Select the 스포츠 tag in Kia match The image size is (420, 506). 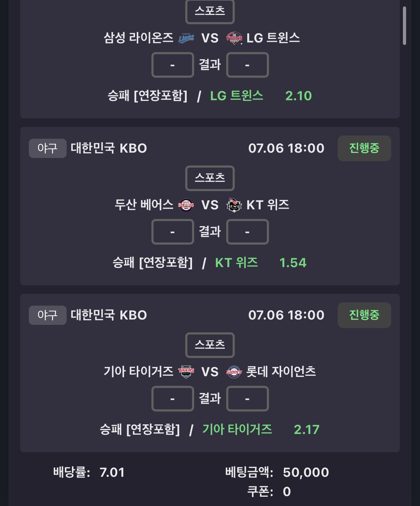pos(210,345)
